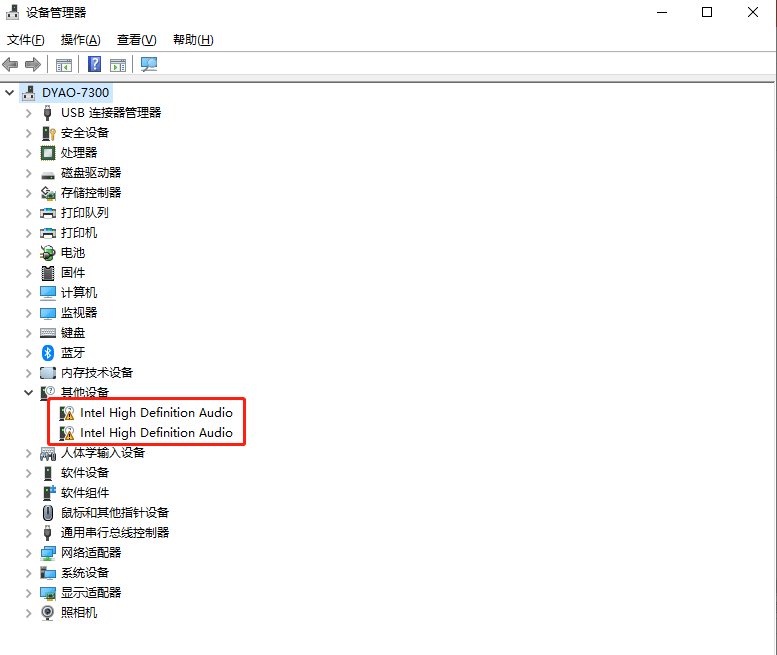The width and height of the screenshot is (777, 655).
Task: Collapse the 其他设备 category
Action: coord(28,393)
